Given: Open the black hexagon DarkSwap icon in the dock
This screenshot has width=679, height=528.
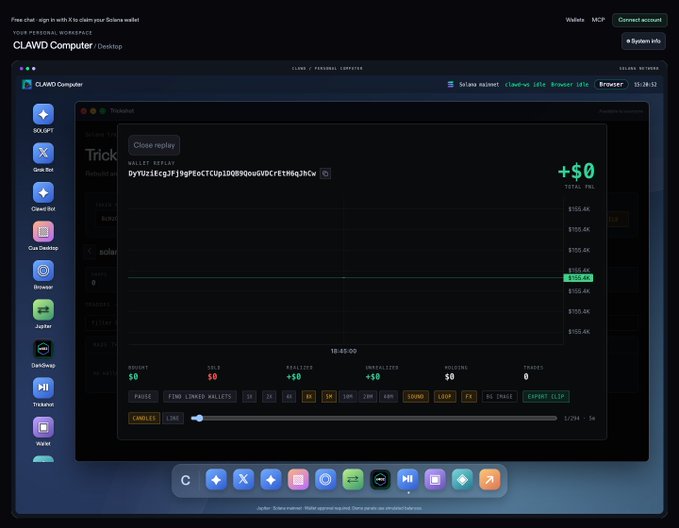Looking at the screenshot, I should pos(380,479).
